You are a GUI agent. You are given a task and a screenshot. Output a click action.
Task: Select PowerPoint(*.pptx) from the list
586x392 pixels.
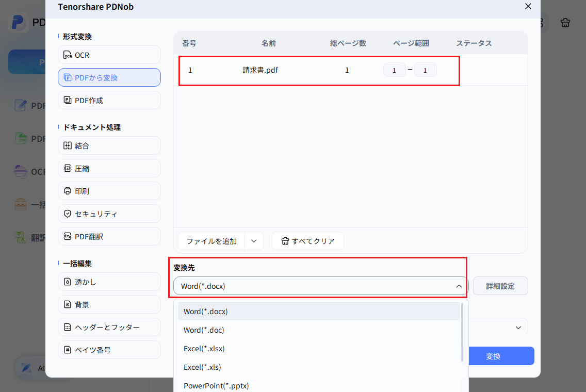click(319, 385)
